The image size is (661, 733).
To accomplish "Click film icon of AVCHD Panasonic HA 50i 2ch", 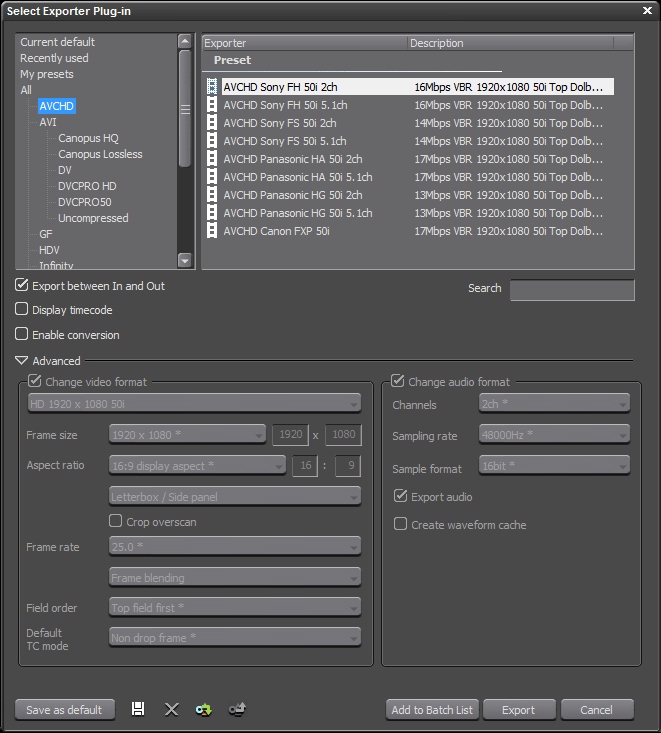I will coord(212,159).
